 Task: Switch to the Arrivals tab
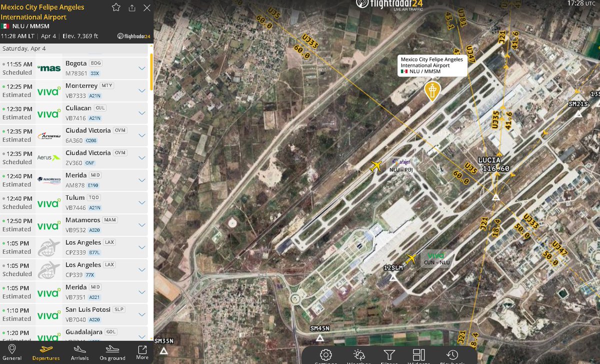(79, 353)
